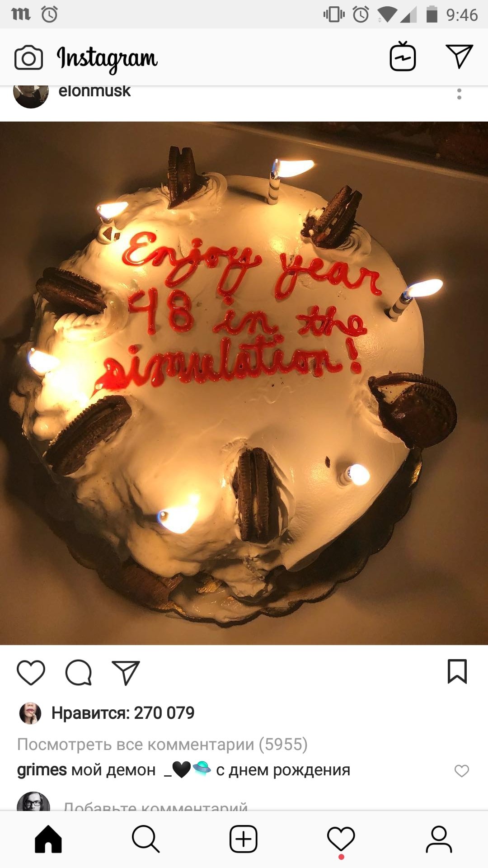View all comments (5955) link

(162, 744)
